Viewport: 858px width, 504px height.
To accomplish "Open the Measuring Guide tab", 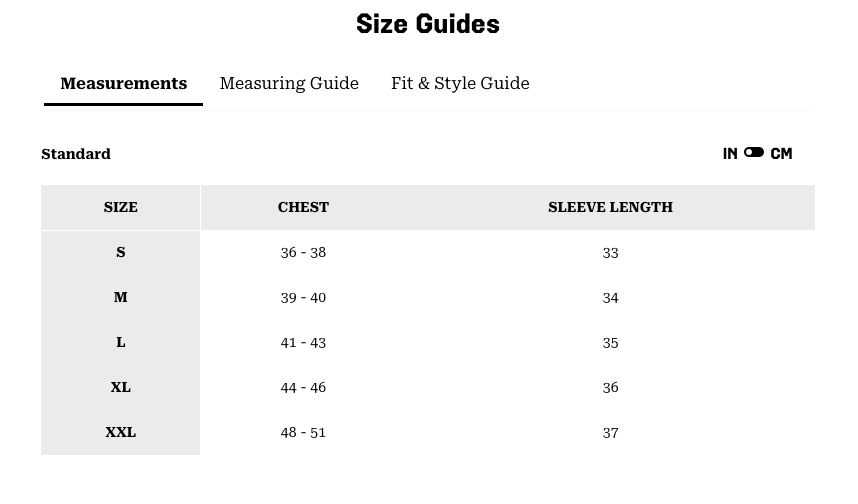I will 289,83.
